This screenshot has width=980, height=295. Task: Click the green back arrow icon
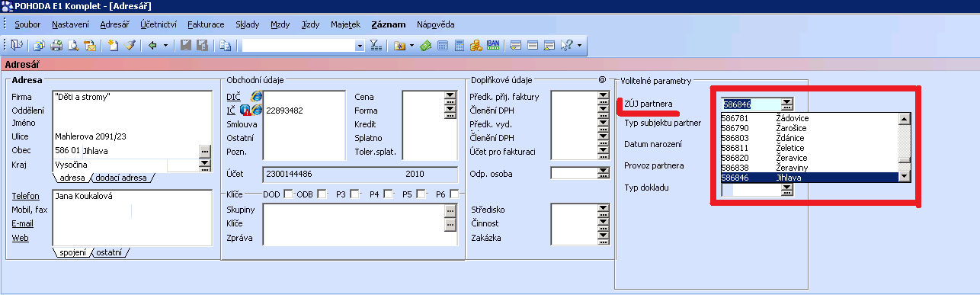(152, 46)
